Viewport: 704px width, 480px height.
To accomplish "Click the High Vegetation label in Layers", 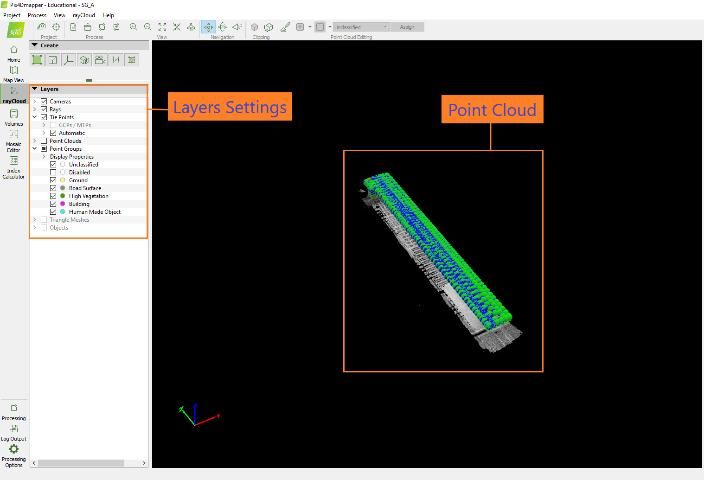I will tap(88, 196).
